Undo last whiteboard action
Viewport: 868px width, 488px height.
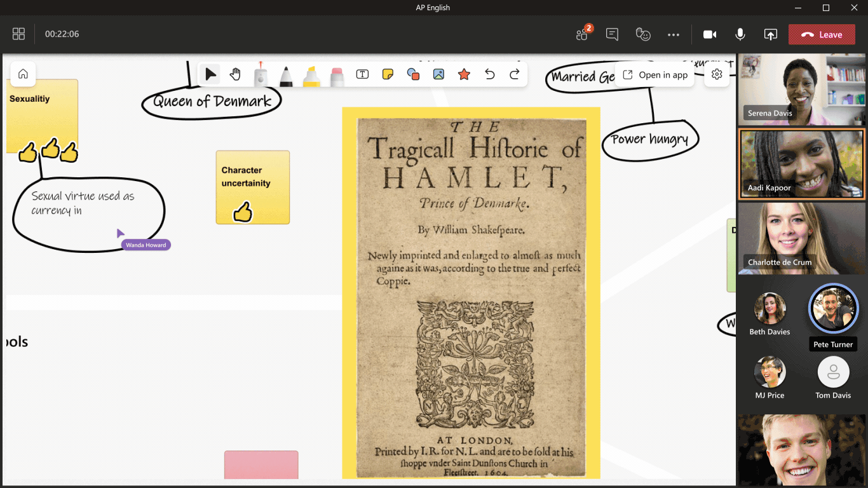click(489, 74)
